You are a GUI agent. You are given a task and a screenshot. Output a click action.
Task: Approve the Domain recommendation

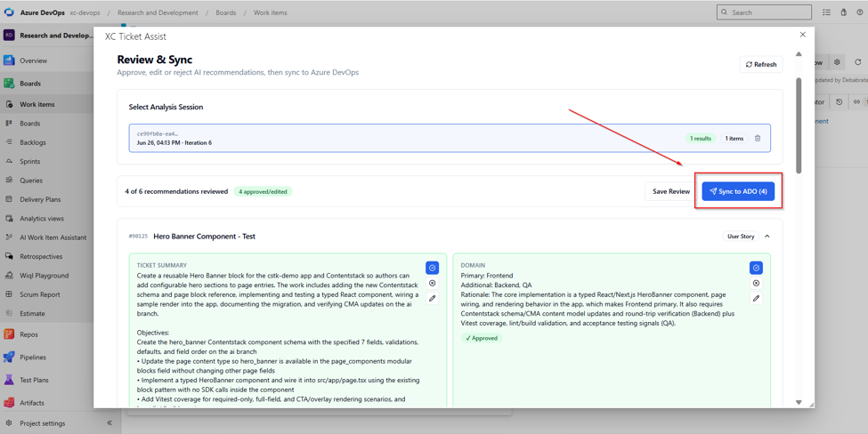[756, 268]
